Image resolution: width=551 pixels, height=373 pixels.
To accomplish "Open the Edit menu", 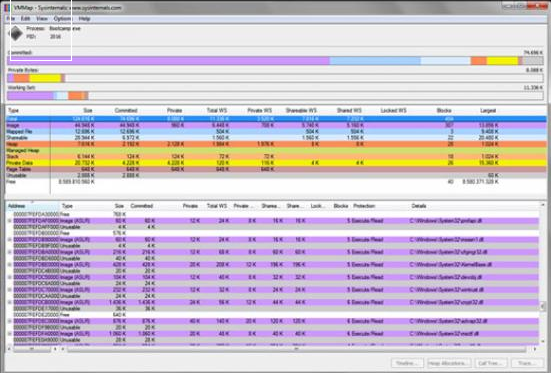I will [x=25, y=19].
